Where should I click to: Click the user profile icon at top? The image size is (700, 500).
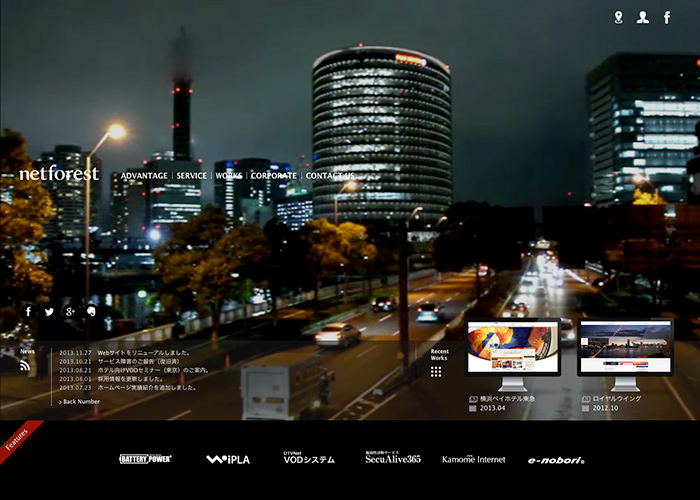(642, 17)
